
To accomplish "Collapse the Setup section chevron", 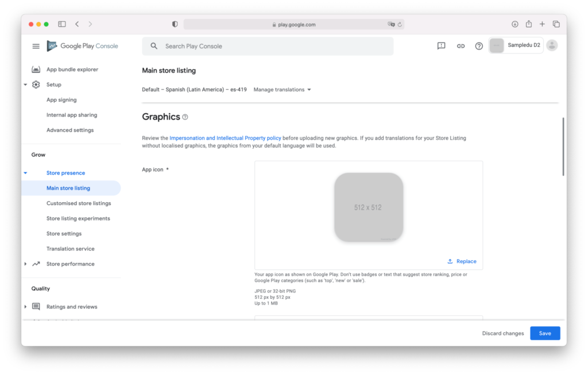I will click(25, 84).
